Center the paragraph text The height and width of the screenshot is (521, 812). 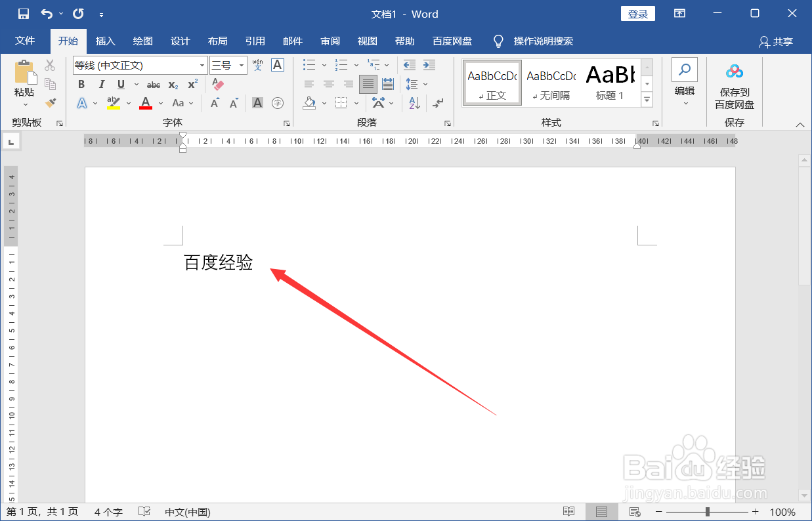[329, 84]
